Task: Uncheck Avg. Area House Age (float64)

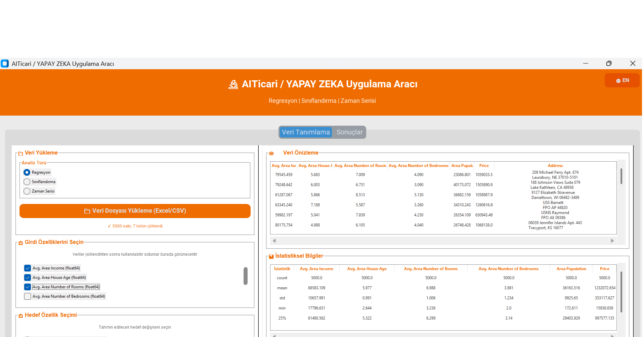Action: [x=28, y=278]
